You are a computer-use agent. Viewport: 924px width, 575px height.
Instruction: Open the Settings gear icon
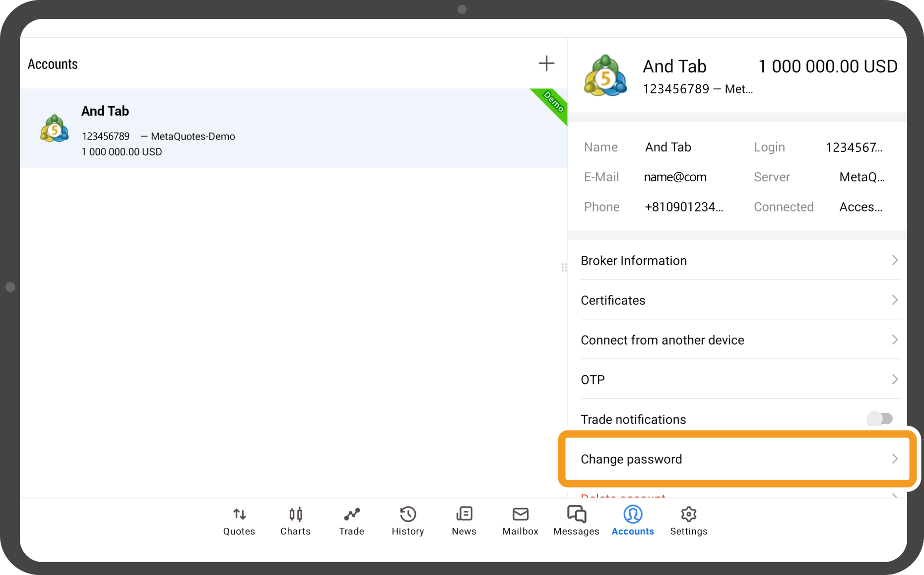coord(689,514)
